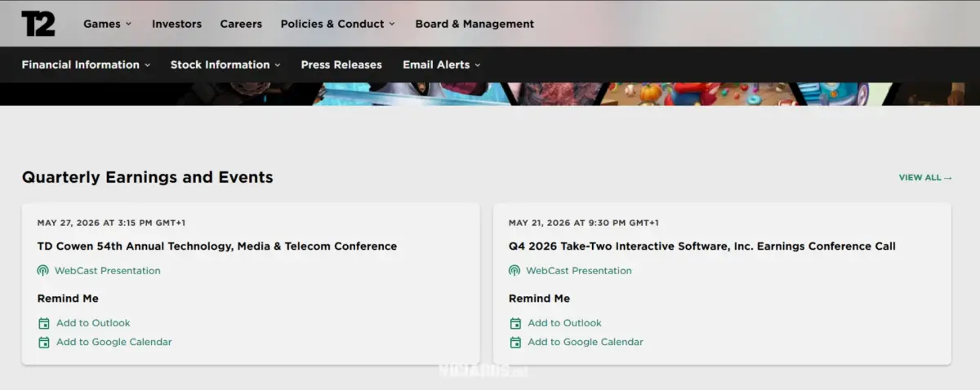Click calendar icon beside Add to Outlook in Q4 2026 card
The height and width of the screenshot is (390, 980).
point(515,323)
